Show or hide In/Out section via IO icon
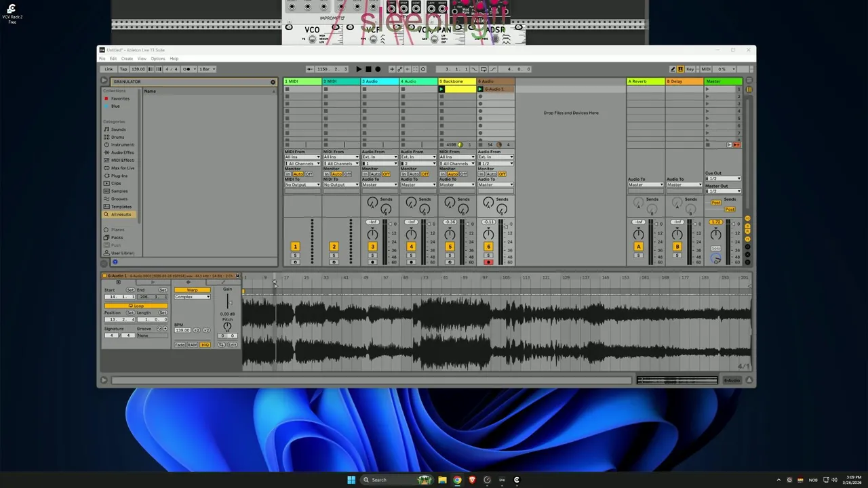Screen dimensions: 868x488 (747, 219)
